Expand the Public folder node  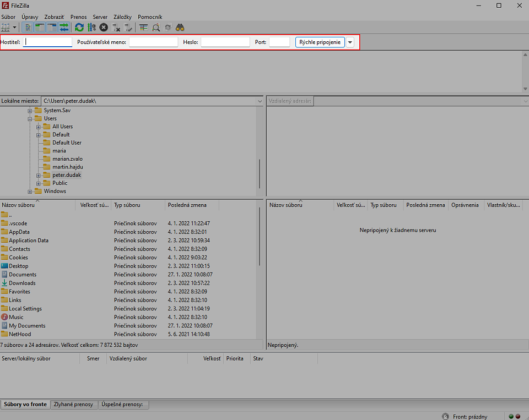tap(38, 183)
